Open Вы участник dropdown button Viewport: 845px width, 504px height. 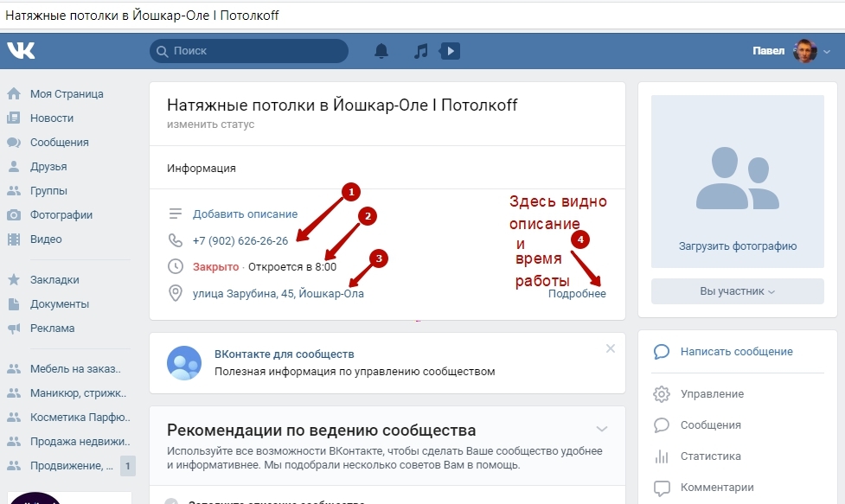pos(738,291)
